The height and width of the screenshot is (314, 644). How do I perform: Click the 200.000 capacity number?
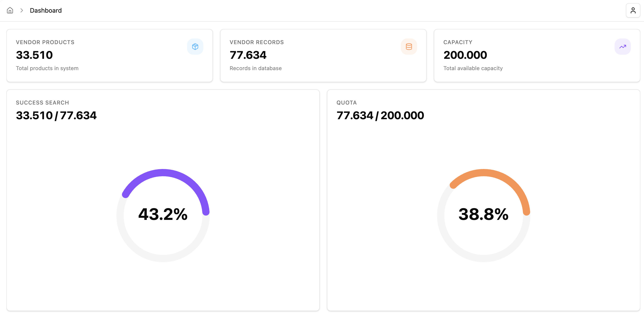pyautogui.click(x=465, y=55)
